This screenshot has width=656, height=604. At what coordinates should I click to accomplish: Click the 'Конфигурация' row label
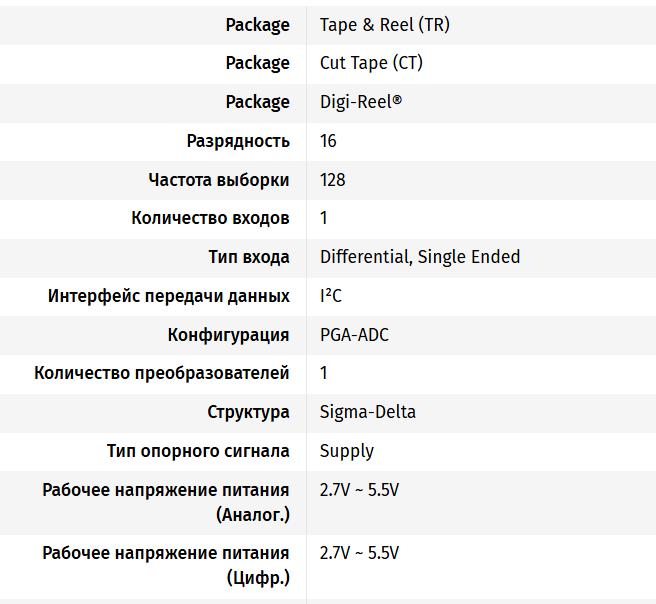[229, 335]
